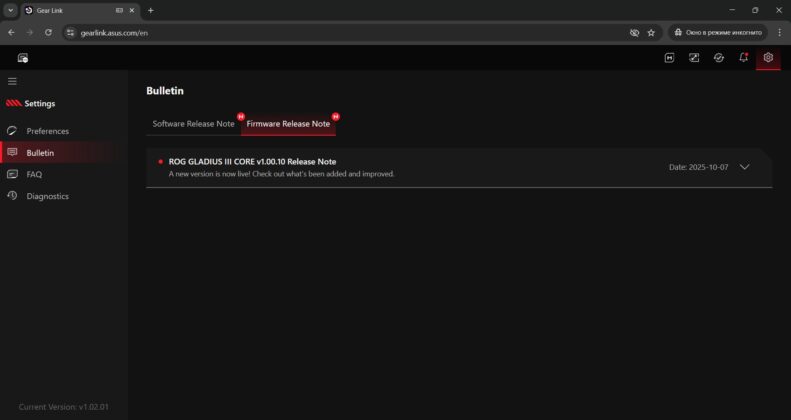
Task: Click the Settings label with ROG stripes
Action: click(30, 103)
